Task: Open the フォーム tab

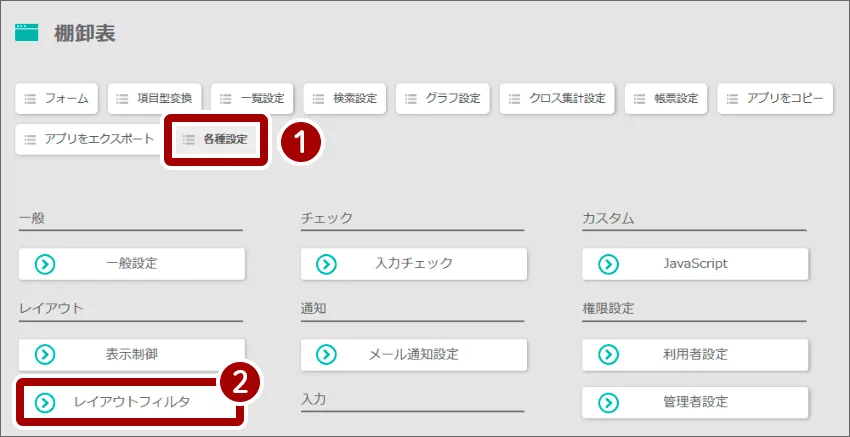Action: click(56, 99)
